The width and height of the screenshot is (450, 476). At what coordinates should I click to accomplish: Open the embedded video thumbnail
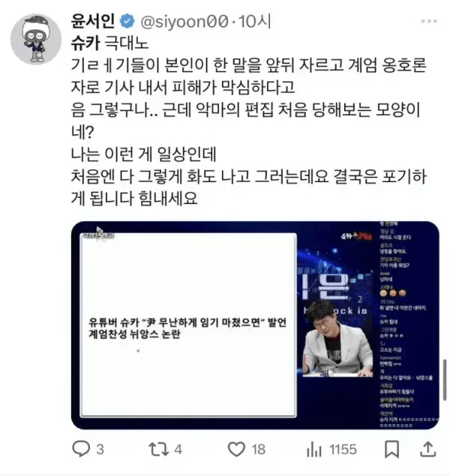tap(255, 325)
